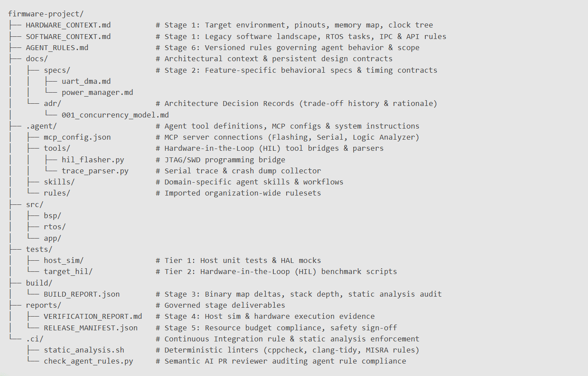Viewport: 588px width, 376px height.
Task: Click mcp_config.json file
Action: 77,137
